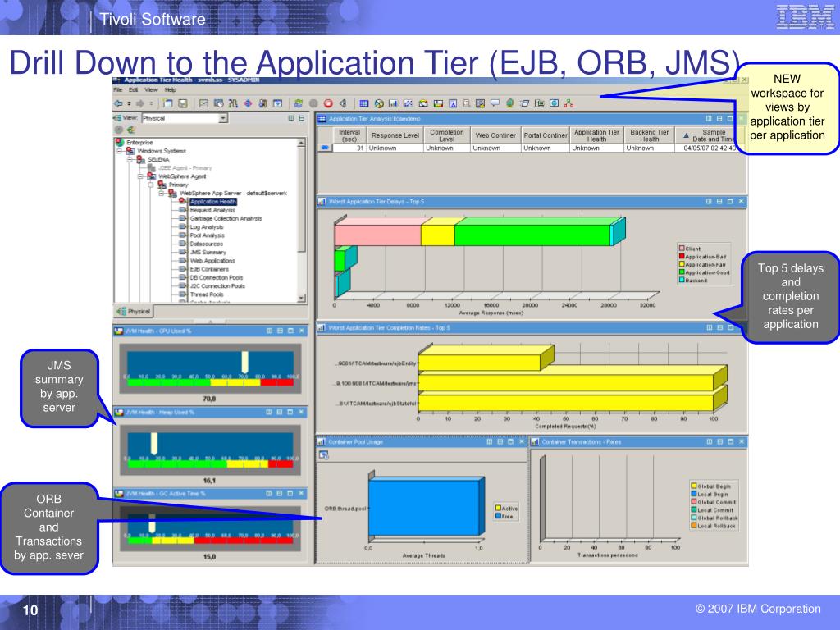Click the Response Level column header
Screen dimensions: 840x630
395,135
